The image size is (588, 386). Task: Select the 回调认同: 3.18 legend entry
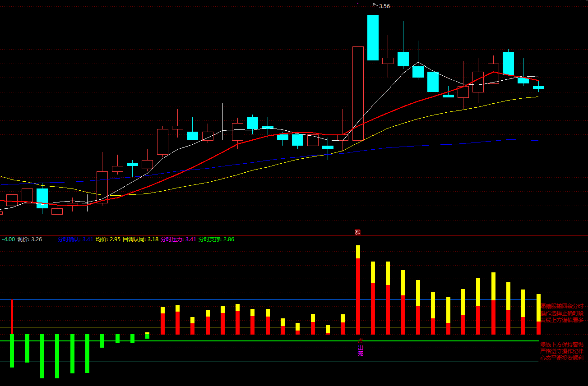tap(140, 239)
